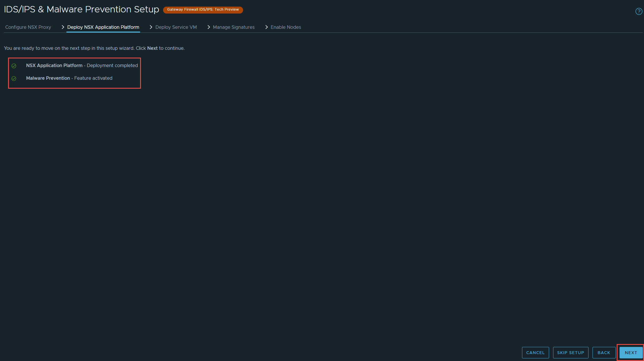Click the 'You are ready to move on' instruction text
Screen dimensions: 644x361
pos(94,48)
